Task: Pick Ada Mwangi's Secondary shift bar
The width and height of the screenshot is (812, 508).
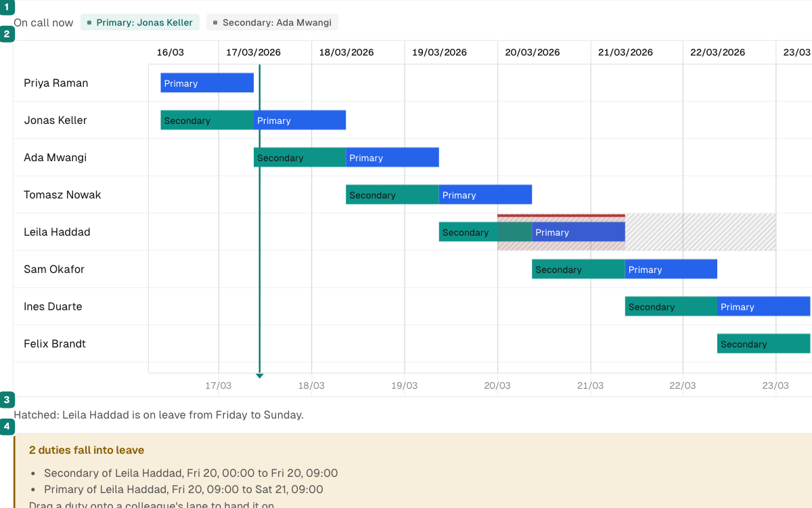Action: (300, 157)
